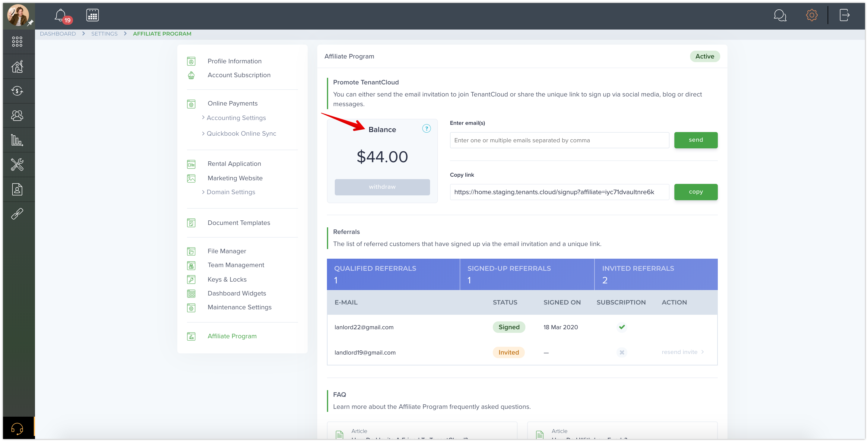Open Profile Information settings
868x442 pixels.
234,61
